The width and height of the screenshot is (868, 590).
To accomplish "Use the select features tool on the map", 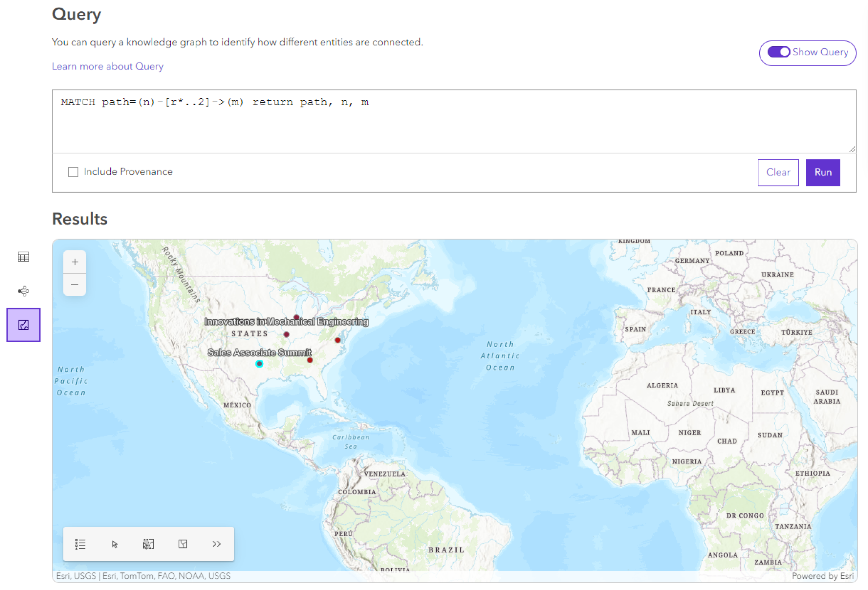I will tap(148, 544).
